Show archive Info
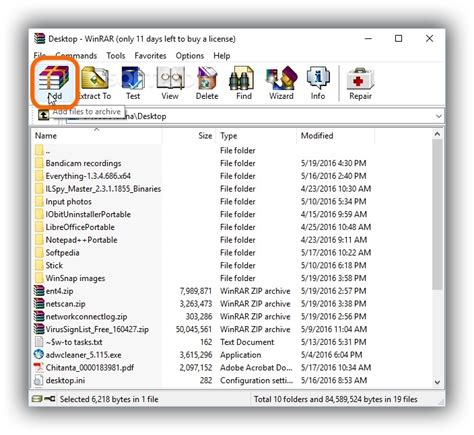This screenshot has width=474, height=435. pos(318,78)
